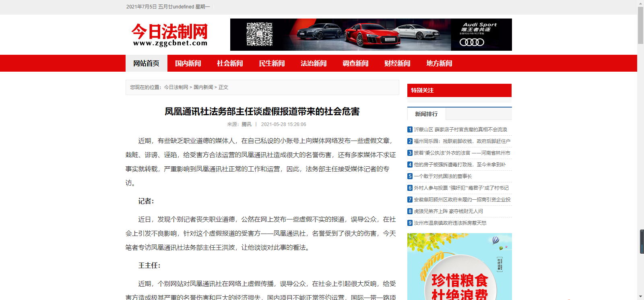Open the 国内新闻 navigation tab
The width and height of the screenshot is (644, 300).
pos(188,63)
